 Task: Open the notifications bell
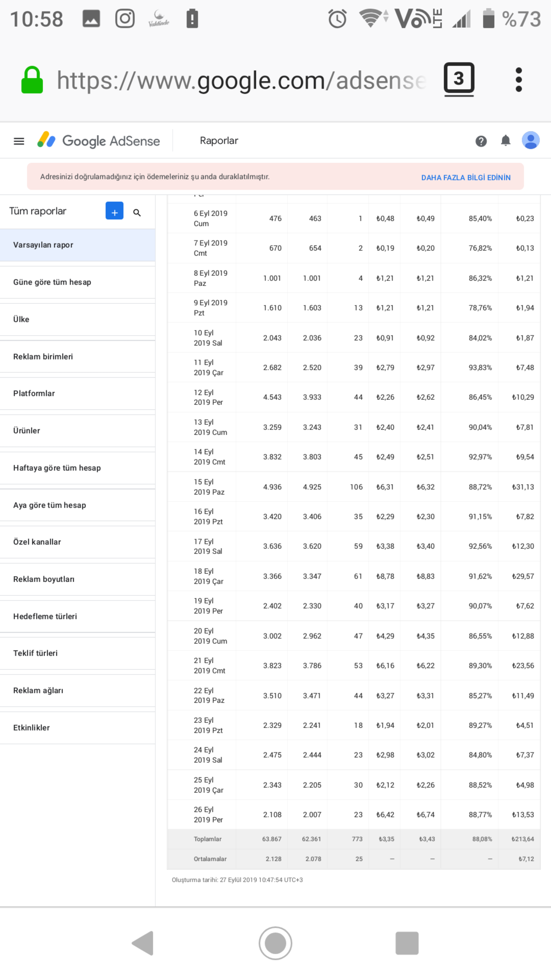(505, 141)
